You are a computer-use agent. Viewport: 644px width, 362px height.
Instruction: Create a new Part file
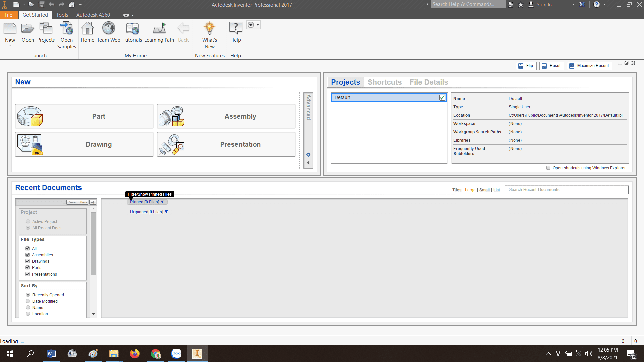click(84, 116)
